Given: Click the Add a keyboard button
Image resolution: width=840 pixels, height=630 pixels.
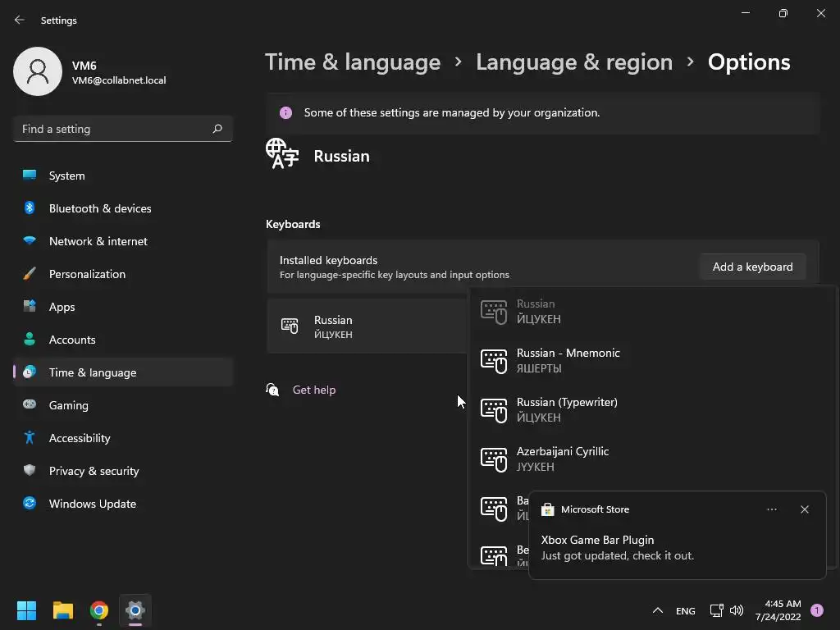Looking at the screenshot, I should (x=752, y=267).
